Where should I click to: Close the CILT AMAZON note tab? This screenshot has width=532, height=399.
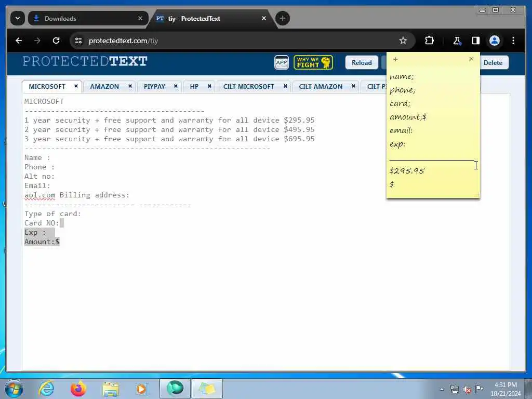click(353, 86)
